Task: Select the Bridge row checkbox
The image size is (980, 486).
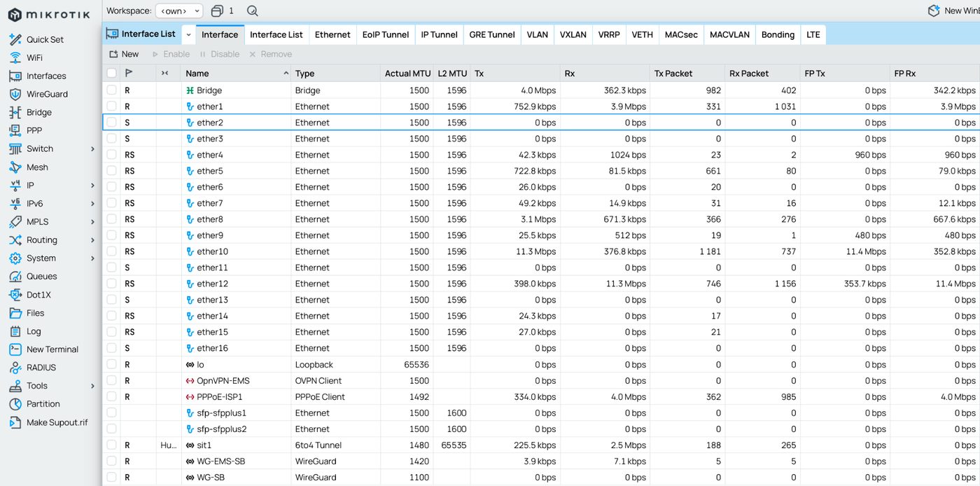Action: pyautogui.click(x=112, y=90)
